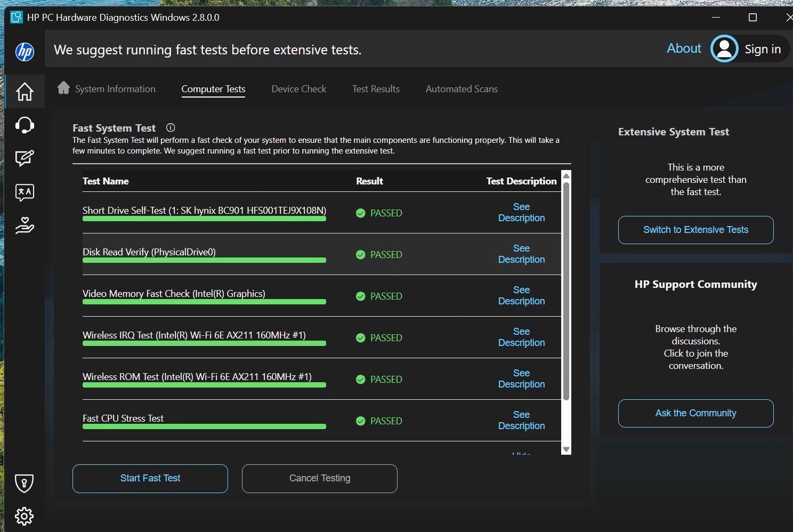Viewport: 793px width, 532px height.
Task: Click the Cancel Testing button
Action: pos(320,479)
